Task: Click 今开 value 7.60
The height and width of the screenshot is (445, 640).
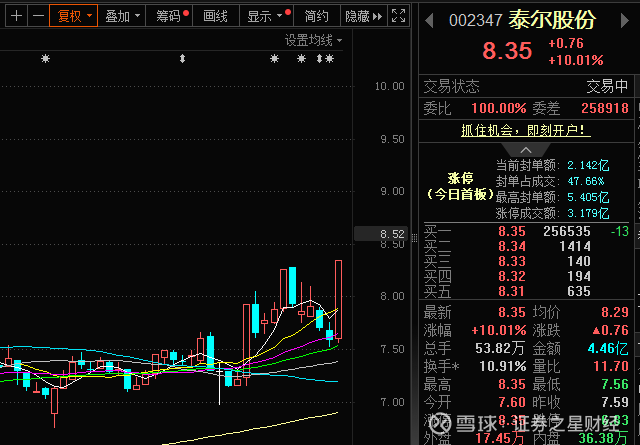Action: [512, 402]
